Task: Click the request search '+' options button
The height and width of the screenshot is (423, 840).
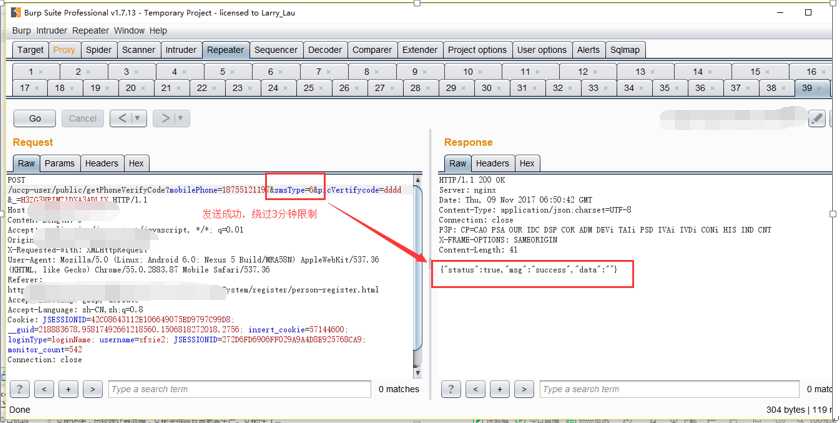Action: (x=68, y=389)
